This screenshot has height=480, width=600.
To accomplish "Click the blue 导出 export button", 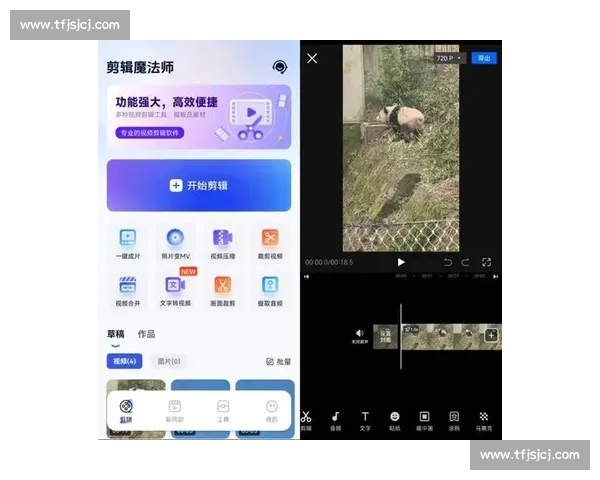I will pos(484,58).
